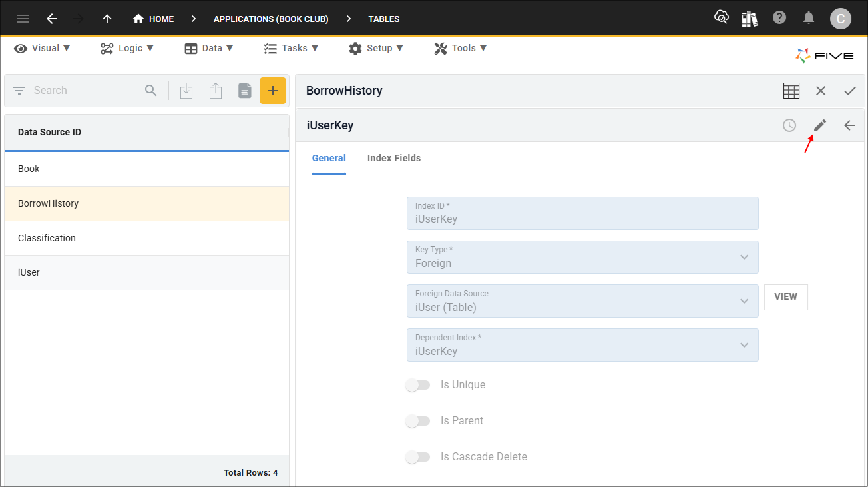The height and width of the screenshot is (487, 868).
Task: Open notifications bell
Action: point(809,18)
